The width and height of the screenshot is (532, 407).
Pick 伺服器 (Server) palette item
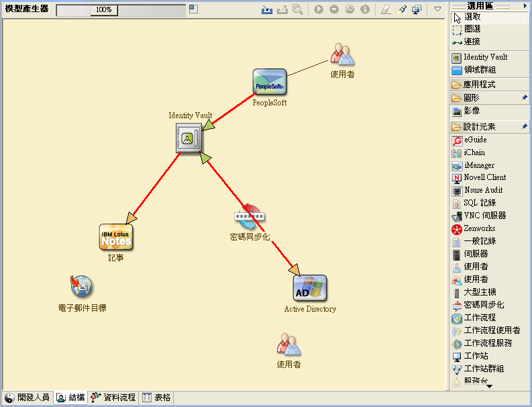pos(490,254)
